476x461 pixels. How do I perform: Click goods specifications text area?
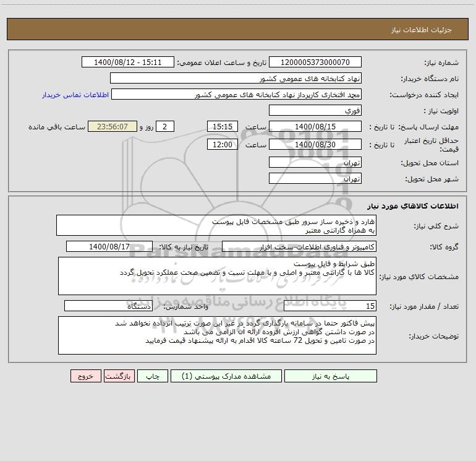point(217,276)
